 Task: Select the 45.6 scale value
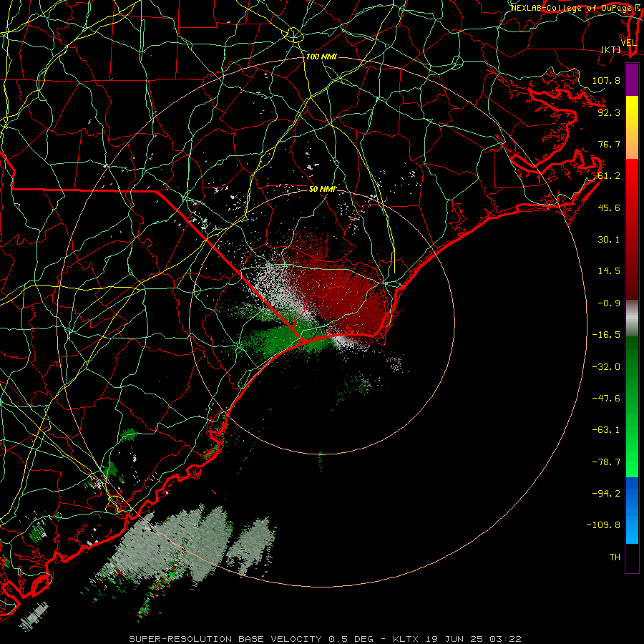coord(609,208)
